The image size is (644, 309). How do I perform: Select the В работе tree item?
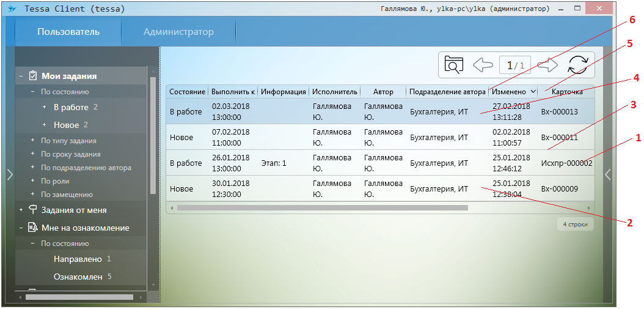pos(67,107)
